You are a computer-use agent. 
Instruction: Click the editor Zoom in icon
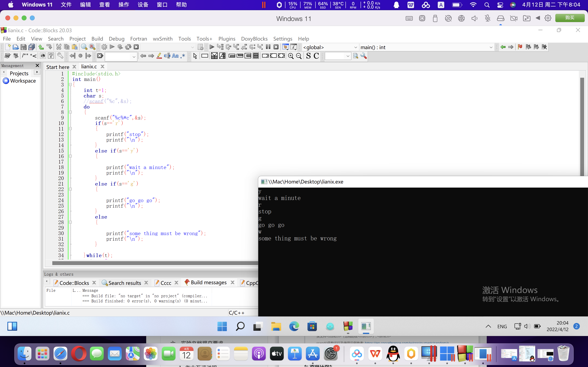pyautogui.click(x=291, y=56)
